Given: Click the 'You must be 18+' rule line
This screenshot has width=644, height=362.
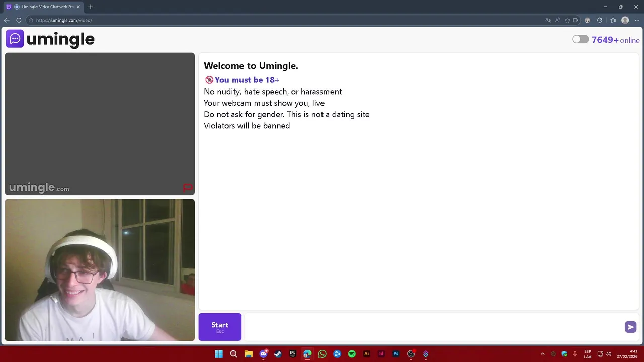Looking at the screenshot, I should (242, 80).
